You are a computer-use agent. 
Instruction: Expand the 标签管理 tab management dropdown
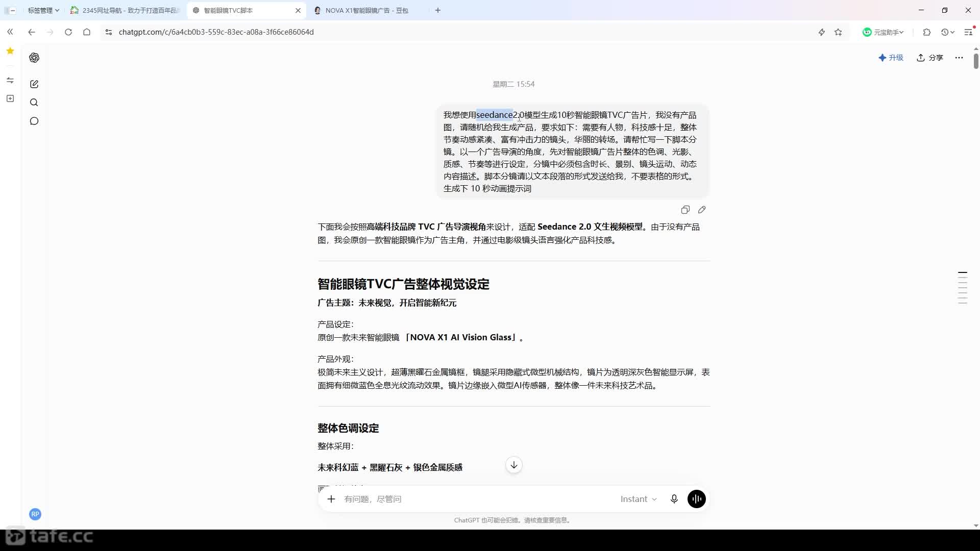click(x=43, y=10)
